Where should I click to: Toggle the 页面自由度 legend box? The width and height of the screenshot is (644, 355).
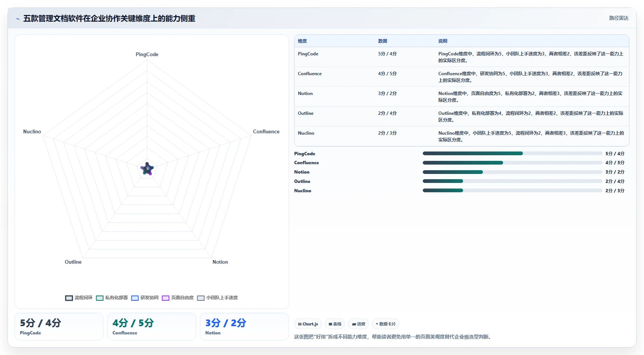click(166, 298)
